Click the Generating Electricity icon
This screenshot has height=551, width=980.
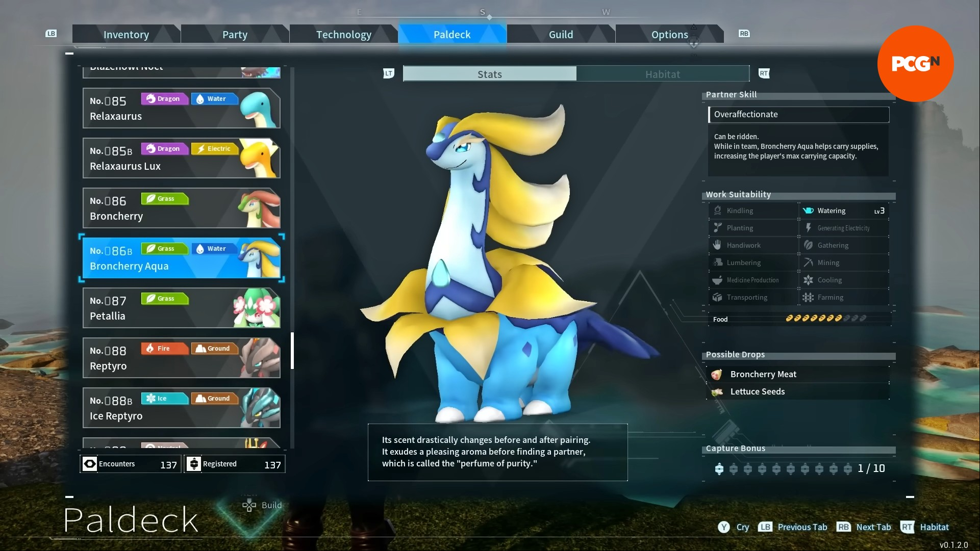point(808,228)
